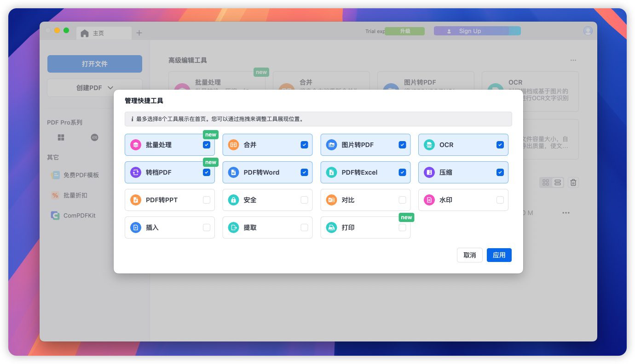Click the 合并 orange merge icon
Screen dimensions: 635x364
coord(233,145)
